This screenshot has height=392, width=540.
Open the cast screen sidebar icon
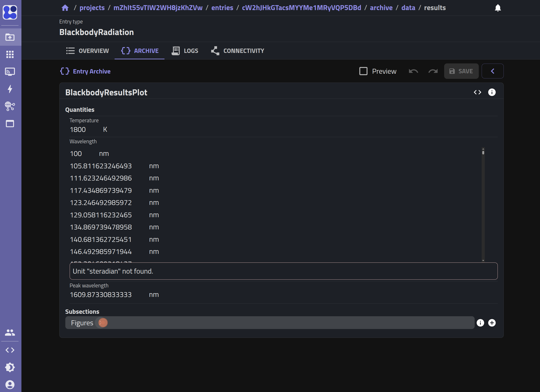pyautogui.click(x=10, y=72)
